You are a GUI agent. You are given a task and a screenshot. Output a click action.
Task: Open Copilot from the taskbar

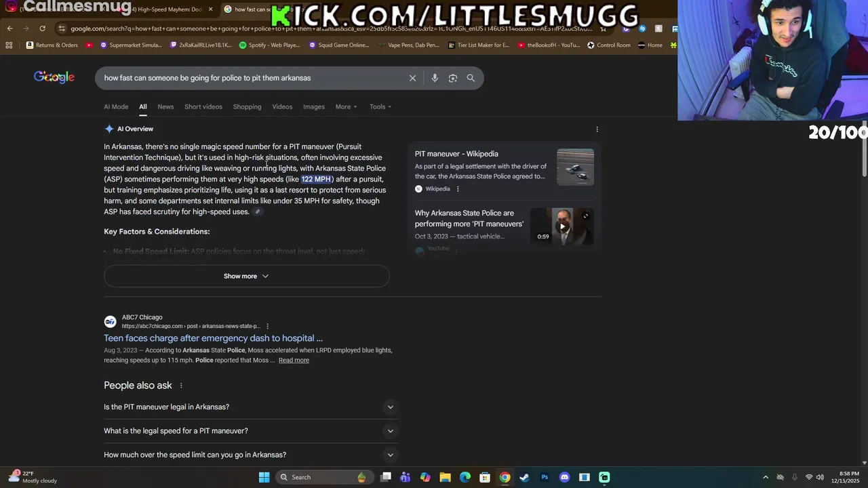pos(425,477)
